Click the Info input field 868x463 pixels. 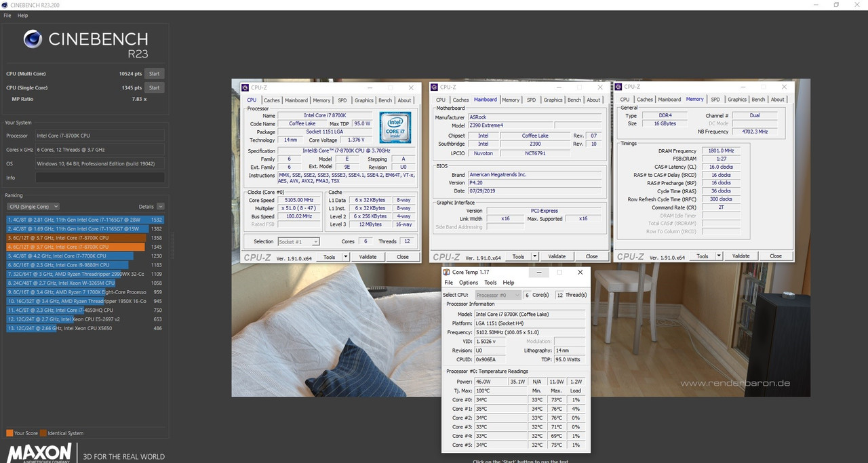coord(100,178)
